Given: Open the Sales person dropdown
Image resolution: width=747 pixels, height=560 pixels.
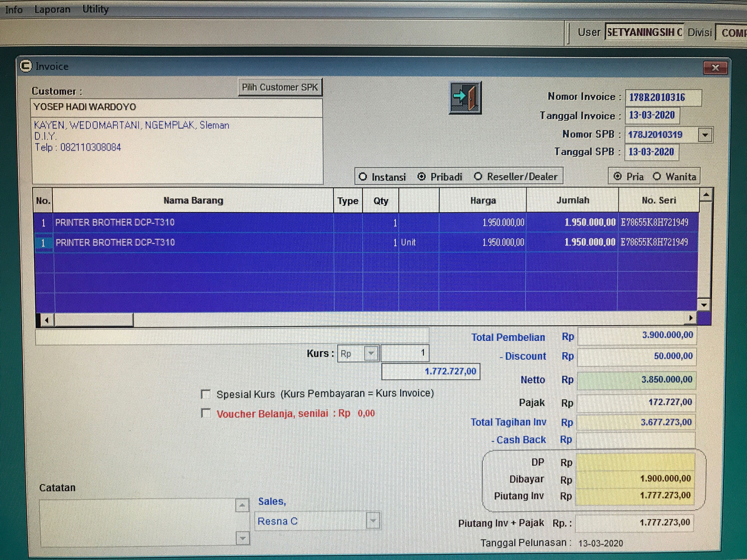Looking at the screenshot, I should (373, 521).
